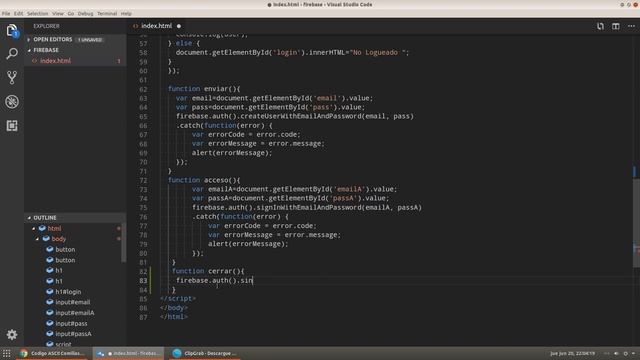Open the system settings tray icon
The image size is (640, 360).
tap(625, 353)
